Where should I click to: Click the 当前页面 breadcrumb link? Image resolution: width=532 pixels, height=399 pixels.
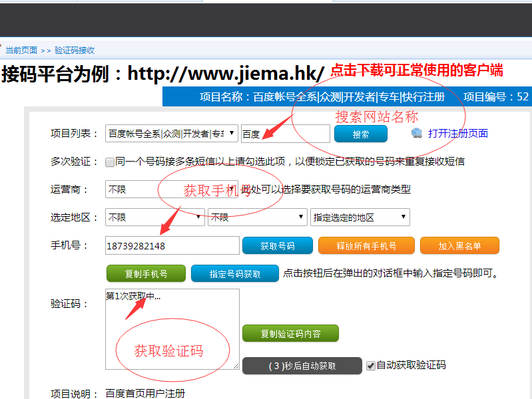[x=21, y=50]
